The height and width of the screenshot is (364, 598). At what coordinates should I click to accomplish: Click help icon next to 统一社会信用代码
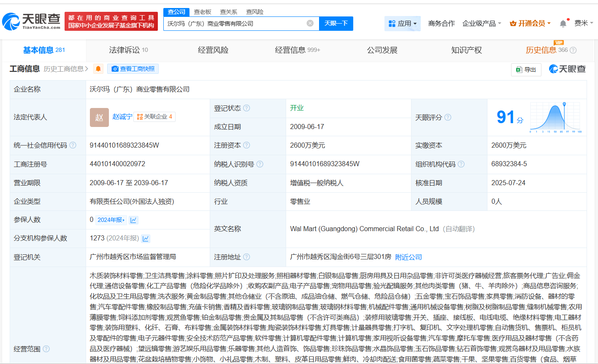tap(73, 146)
